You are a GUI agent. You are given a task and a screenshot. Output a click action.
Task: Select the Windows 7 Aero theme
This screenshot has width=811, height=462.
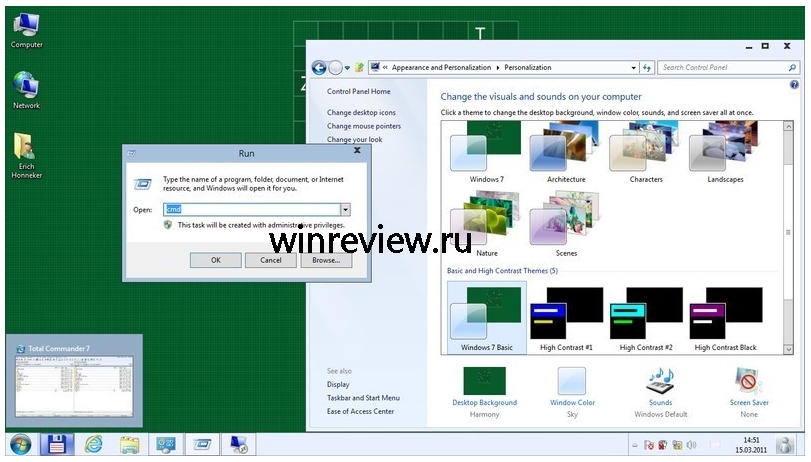pyautogui.click(x=486, y=152)
